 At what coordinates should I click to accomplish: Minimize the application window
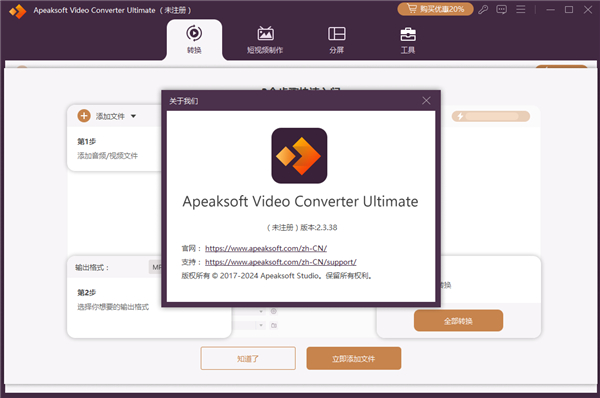click(x=551, y=10)
